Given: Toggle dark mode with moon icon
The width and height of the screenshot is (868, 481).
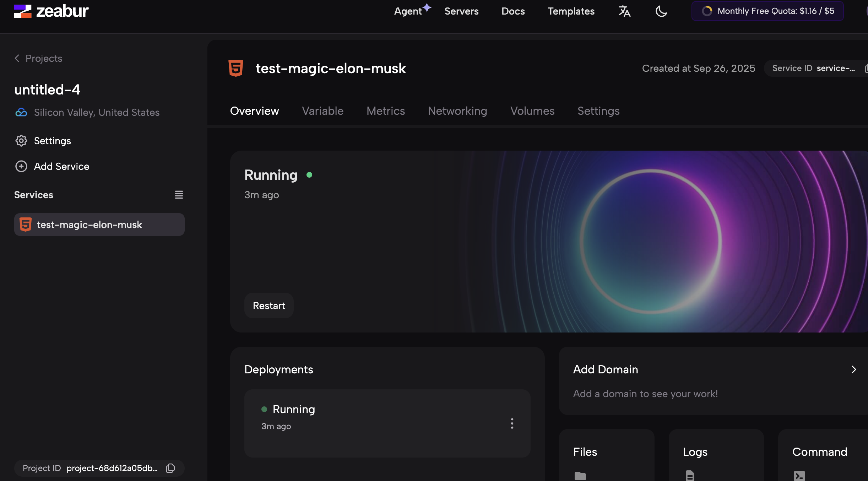Looking at the screenshot, I should (x=661, y=11).
